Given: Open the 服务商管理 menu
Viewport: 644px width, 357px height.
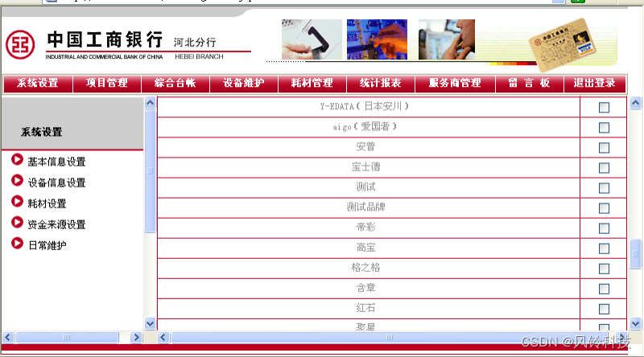Looking at the screenshot, I should 455,84.
